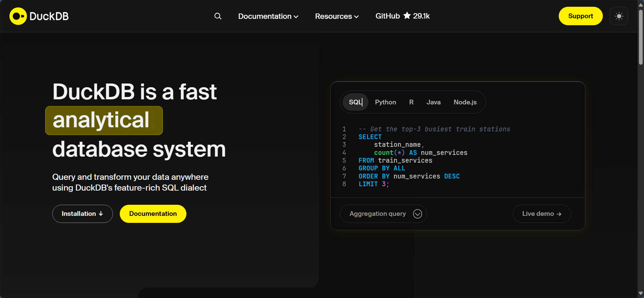The height and width of the screenshot is (298, 644).
Task: Switch to the Node.js code tab
Action: click(x=465, y=102)
